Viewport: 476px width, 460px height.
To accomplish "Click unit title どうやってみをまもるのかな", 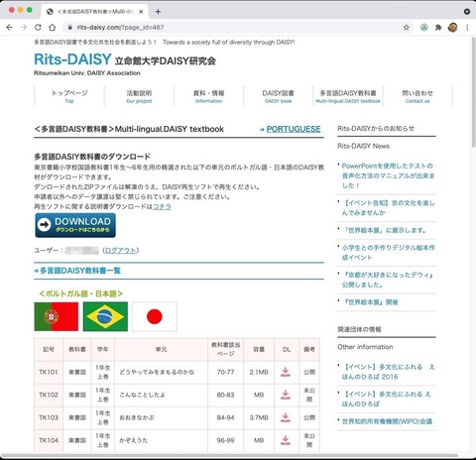I will click(x=157, y=372).
